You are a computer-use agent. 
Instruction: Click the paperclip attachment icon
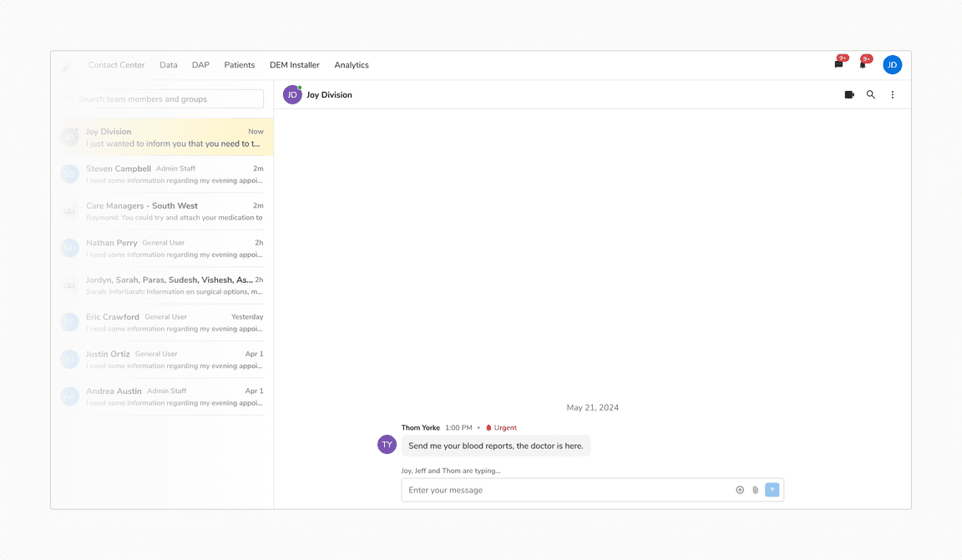[755, 490]
